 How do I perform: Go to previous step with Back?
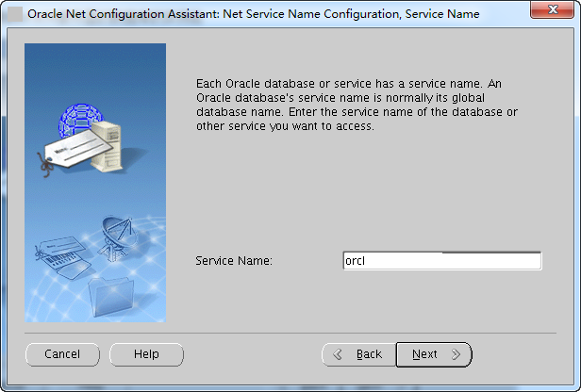pyautogui.click(x=359, y=354)
